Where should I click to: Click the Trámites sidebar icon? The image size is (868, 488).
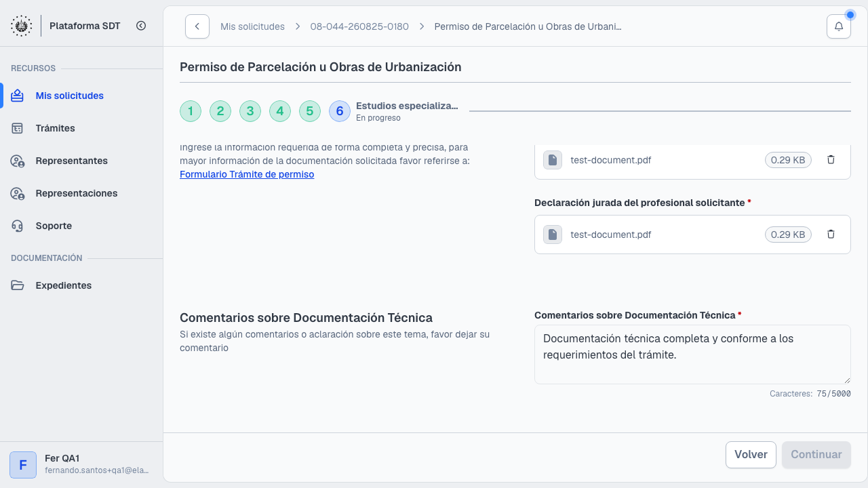[x=18, y=128]
